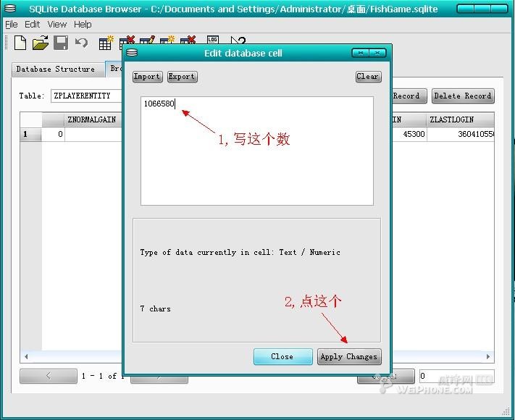Click the Import button

point(147,77)
